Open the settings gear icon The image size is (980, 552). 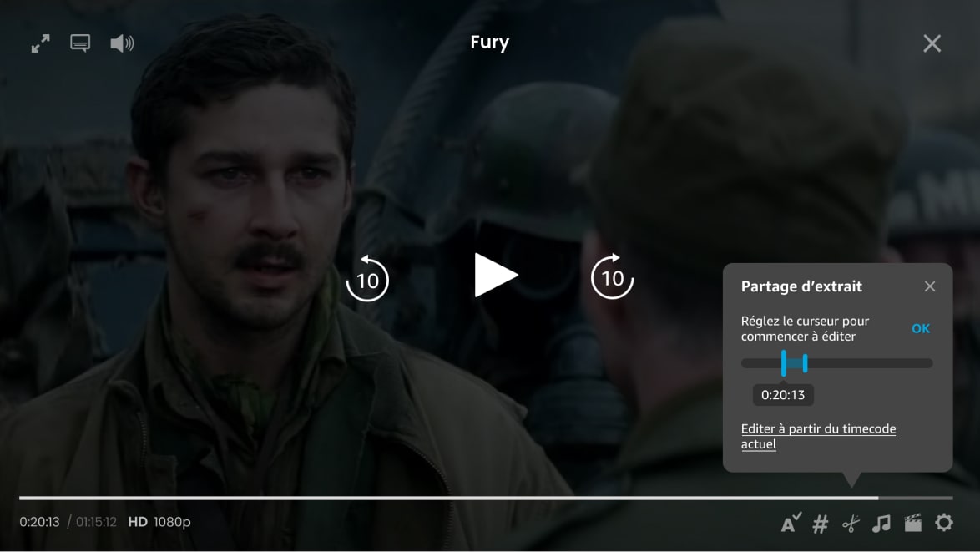(x=944, y=522)
